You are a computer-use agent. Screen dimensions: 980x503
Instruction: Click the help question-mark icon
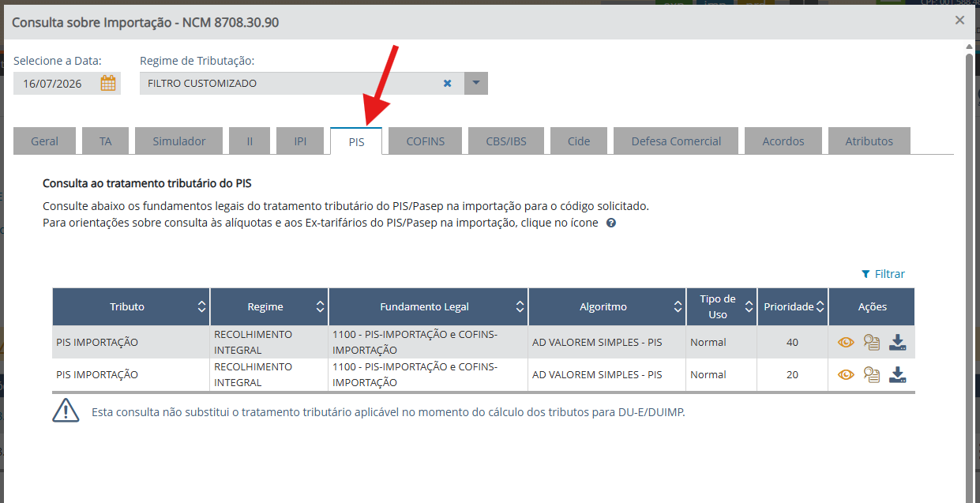point(611,223)
